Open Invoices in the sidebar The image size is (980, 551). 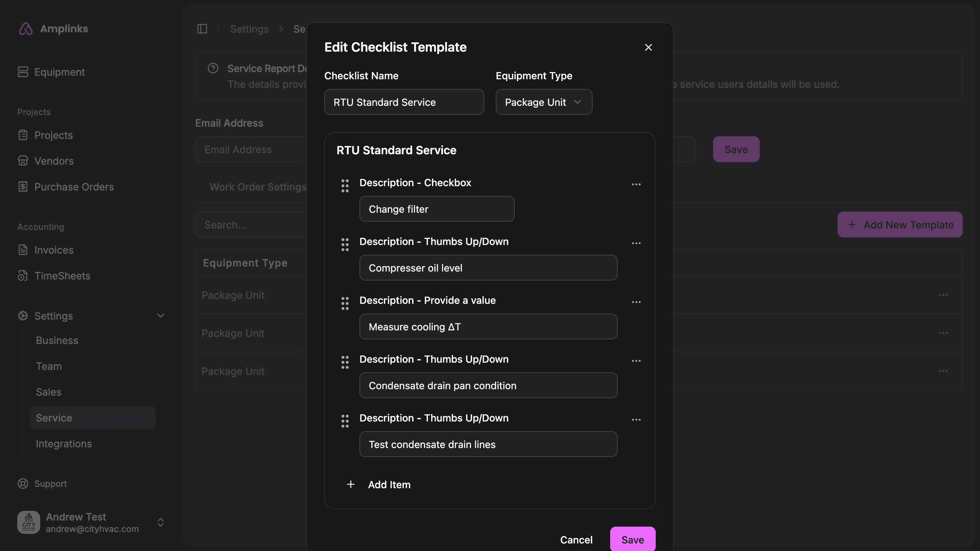(54, 250)
